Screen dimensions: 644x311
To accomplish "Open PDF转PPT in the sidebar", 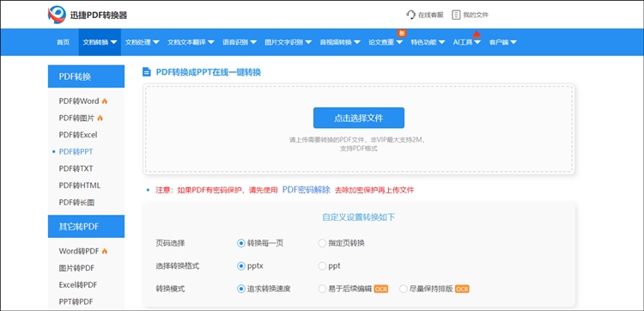I will click(x=76, y=152).
